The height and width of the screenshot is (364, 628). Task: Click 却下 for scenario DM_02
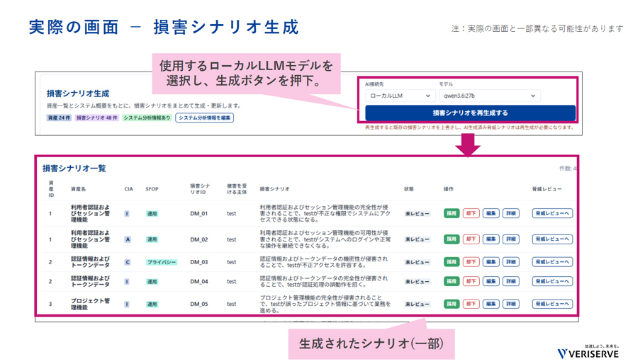[471, 239]
